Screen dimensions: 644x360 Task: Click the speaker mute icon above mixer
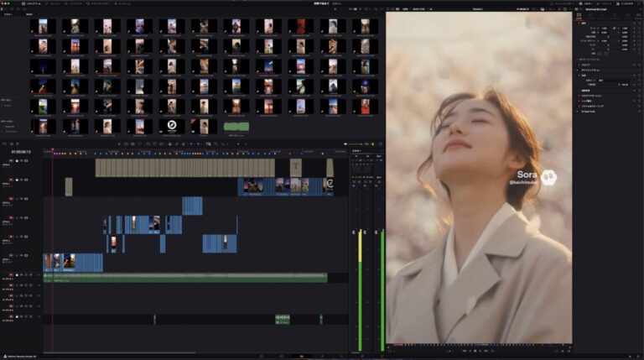coord(345,143)
